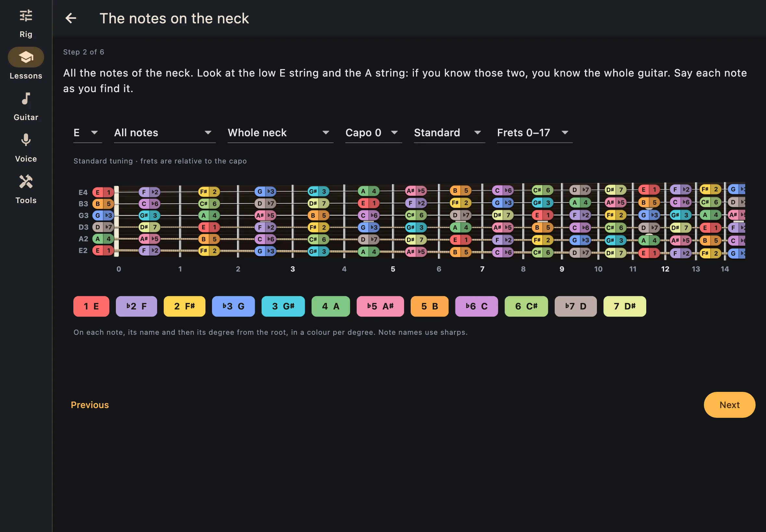The height and width of the screenshot is (532, 766).
Task: Click the Previous link
Action: coord(90,405)
